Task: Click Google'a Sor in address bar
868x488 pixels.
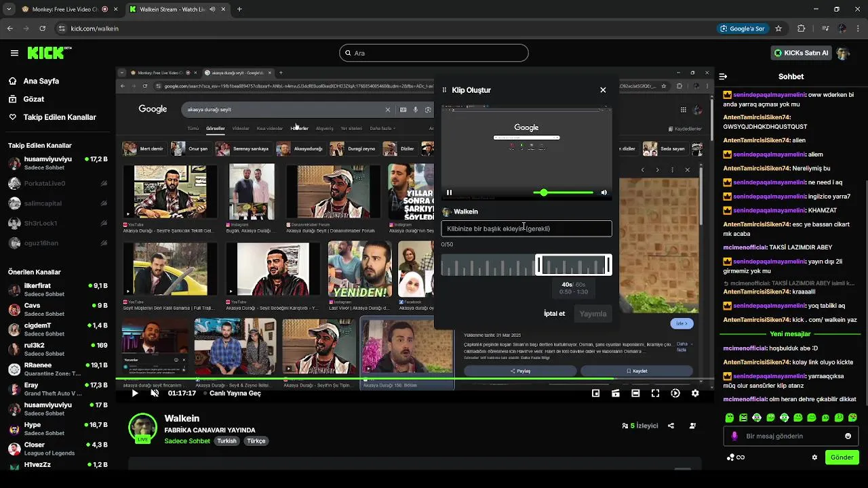Action: pos(743,28)
